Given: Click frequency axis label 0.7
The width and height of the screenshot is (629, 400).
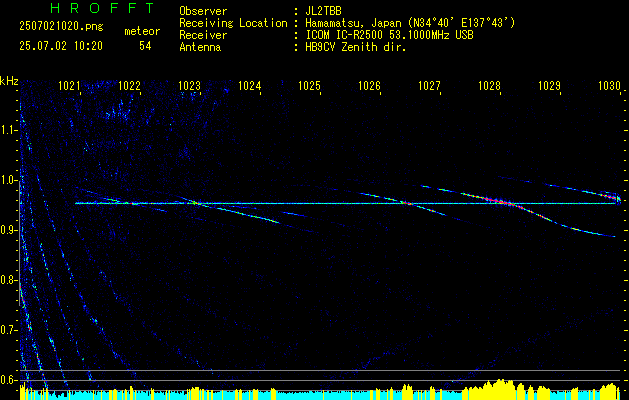Looking at the screenshot, I should pos(9,330).
